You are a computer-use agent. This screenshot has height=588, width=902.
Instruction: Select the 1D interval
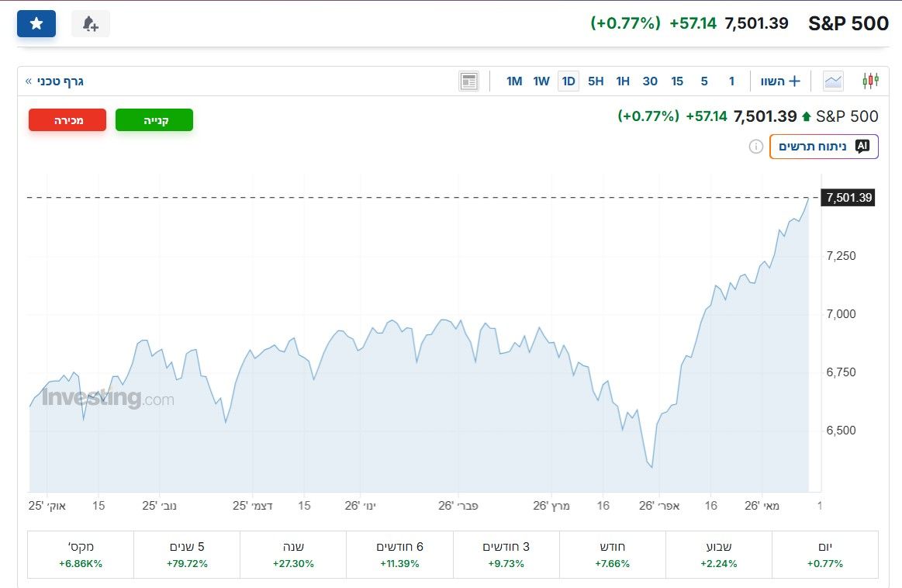(x=569, y=81)
